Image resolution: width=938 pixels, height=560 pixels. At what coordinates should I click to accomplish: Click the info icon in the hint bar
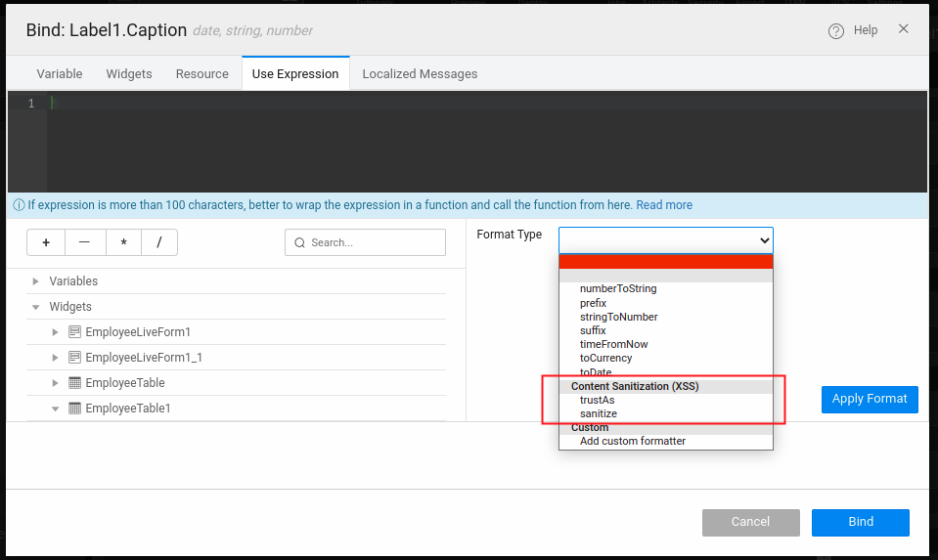point(19,205)
